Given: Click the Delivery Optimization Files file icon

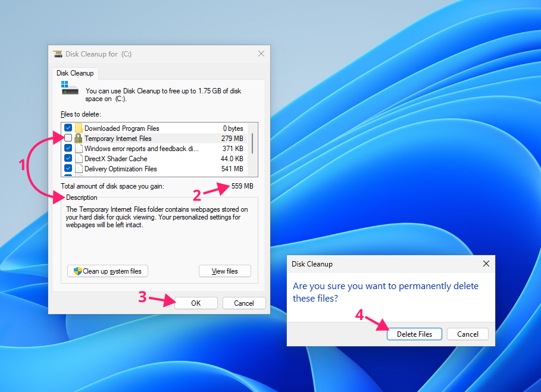Looking at the screenshot, I should (x=79, y=168).
